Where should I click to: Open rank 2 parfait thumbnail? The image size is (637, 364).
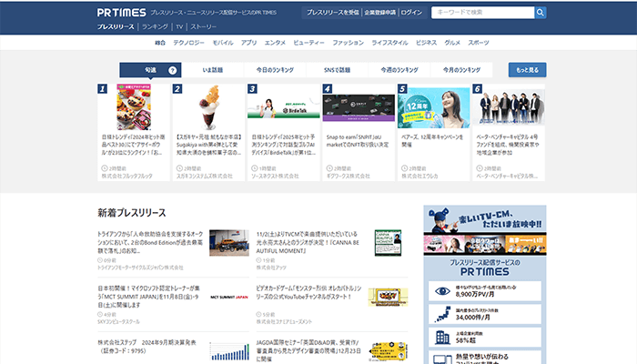(x=208, y=106)
